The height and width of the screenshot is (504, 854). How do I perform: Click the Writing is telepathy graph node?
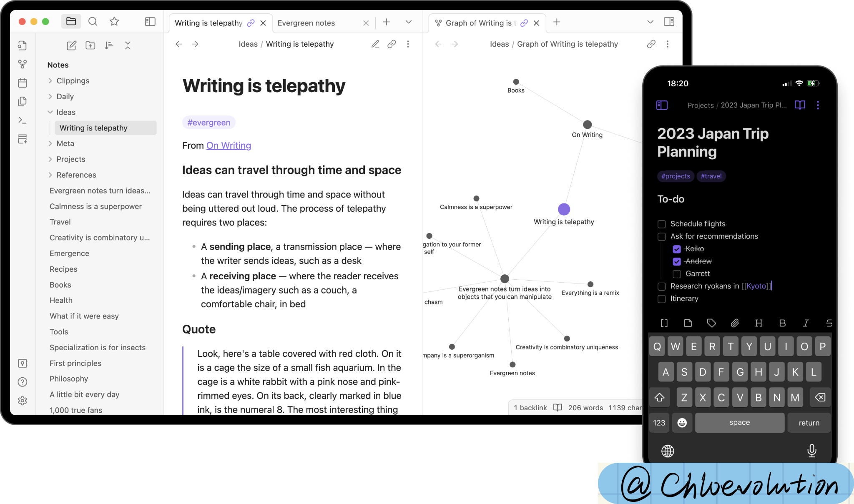564,209
